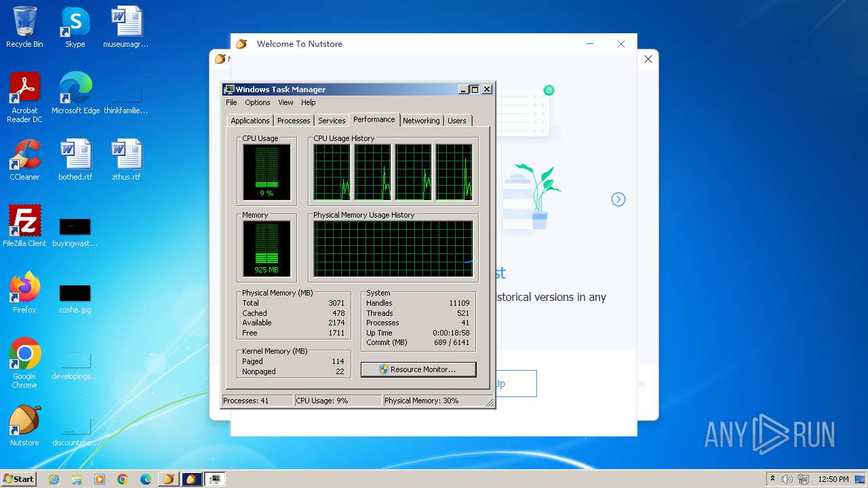868x488 pixels.
Task: Switch to the Services tab
Action: point(332,121)
